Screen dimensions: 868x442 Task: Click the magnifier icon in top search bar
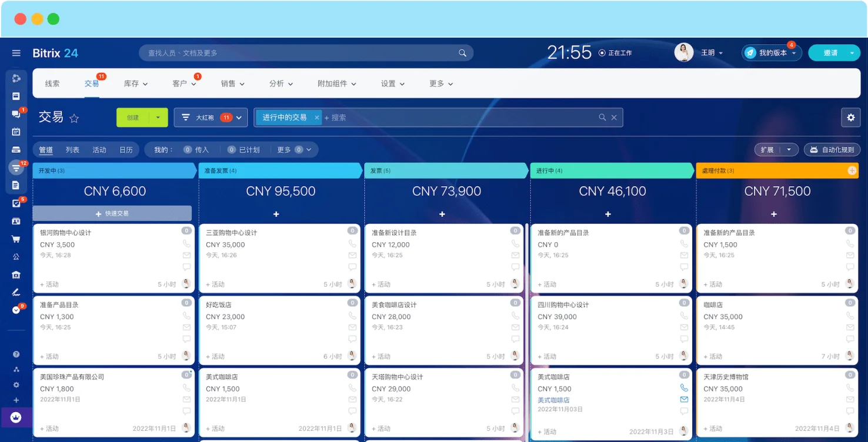[462, 53]
